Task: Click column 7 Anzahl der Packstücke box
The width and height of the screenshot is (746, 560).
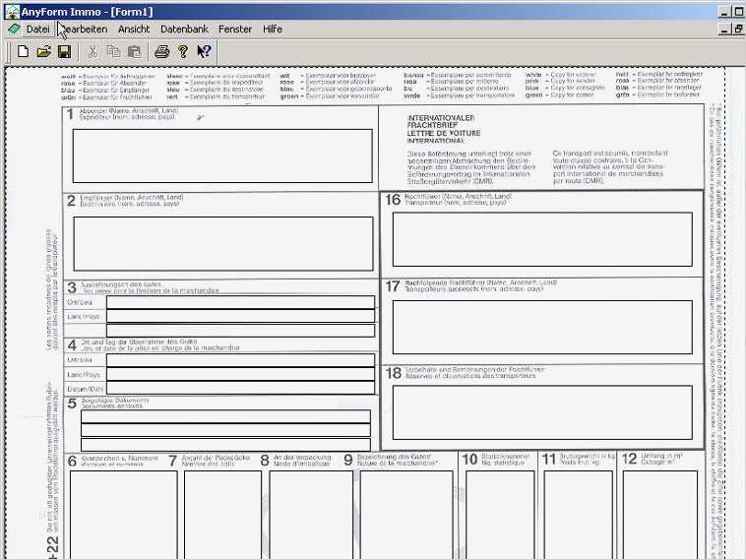Action: [x=222, y=515]
